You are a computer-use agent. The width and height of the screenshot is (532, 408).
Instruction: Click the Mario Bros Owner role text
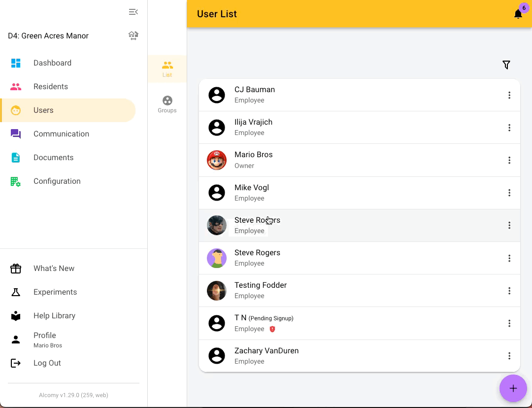(x=244, y=166)
